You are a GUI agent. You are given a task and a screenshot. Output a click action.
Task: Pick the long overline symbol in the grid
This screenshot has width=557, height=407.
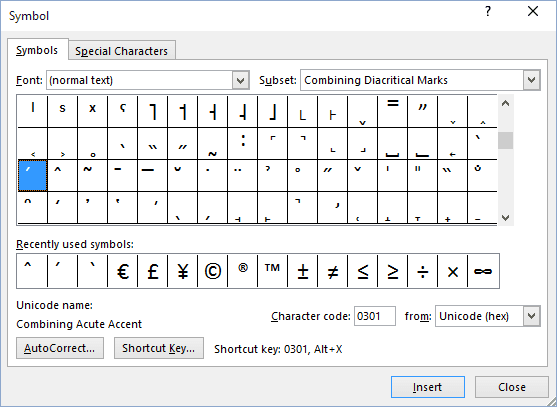click(x=152, y=175)
